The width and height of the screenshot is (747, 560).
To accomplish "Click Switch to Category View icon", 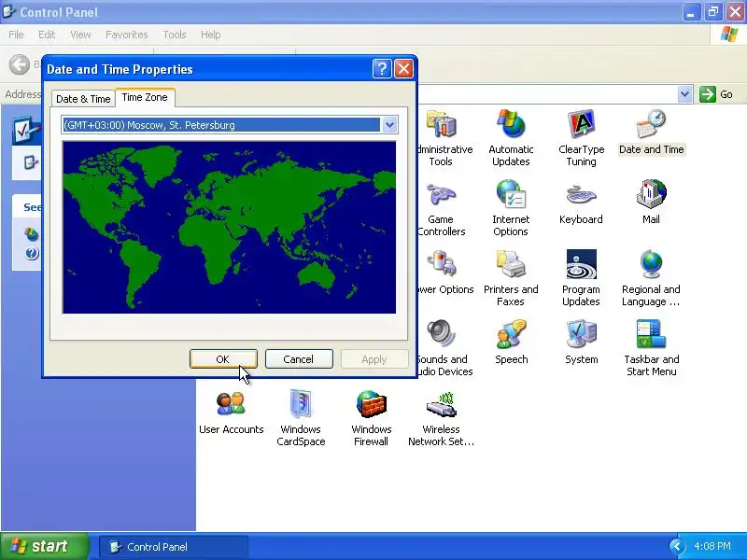I will pos(32,162).
